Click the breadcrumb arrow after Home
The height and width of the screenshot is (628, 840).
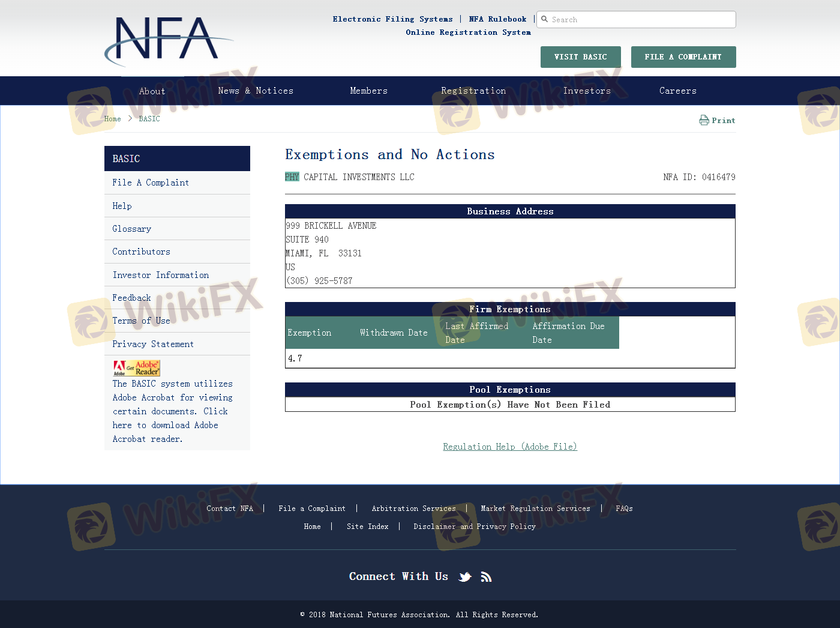[x=130, y=119]
